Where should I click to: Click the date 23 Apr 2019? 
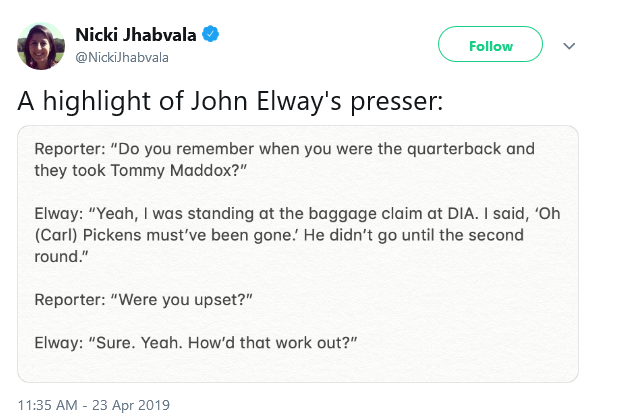(131, 405)
